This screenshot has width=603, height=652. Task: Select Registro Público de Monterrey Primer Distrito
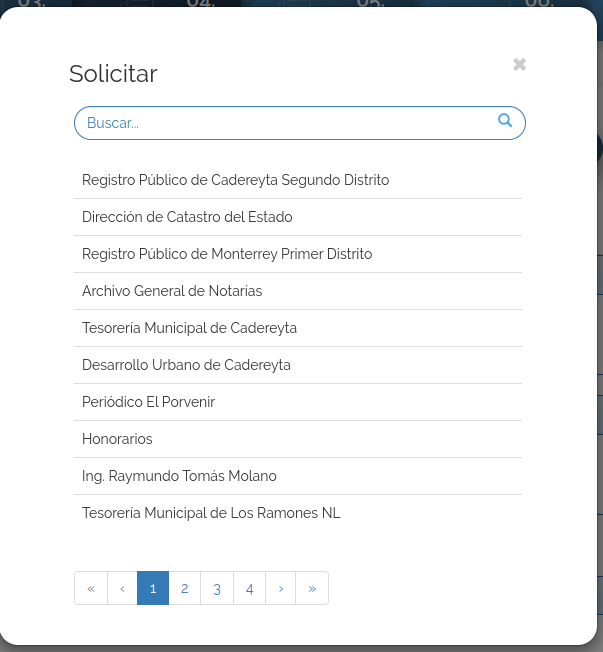click(x=227, y=254)
